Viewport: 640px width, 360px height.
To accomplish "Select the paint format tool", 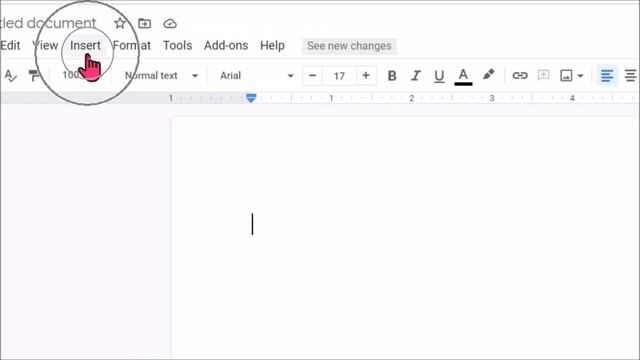I will pyautogui.click(x=34, y=76).
